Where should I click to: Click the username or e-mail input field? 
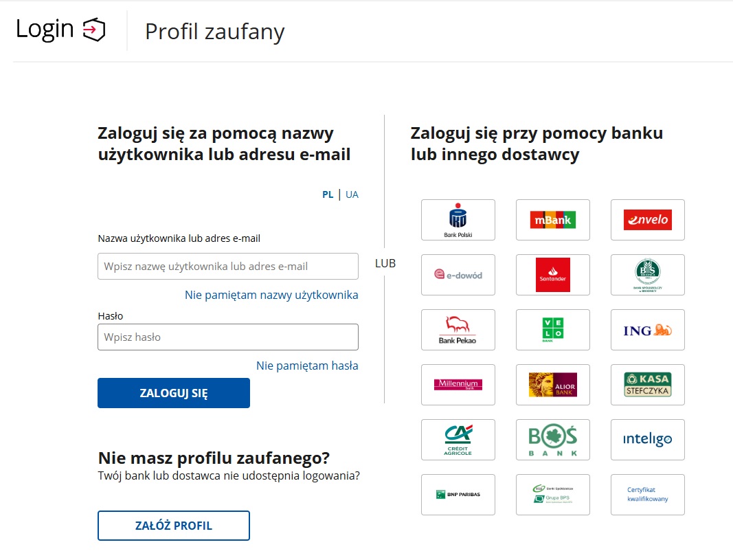pyautogui.click(x=227, y=266)
